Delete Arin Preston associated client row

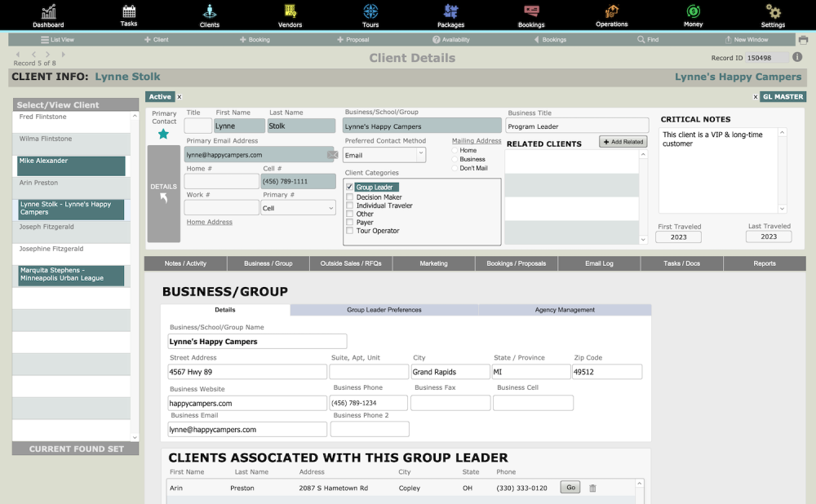pos(592,488)
